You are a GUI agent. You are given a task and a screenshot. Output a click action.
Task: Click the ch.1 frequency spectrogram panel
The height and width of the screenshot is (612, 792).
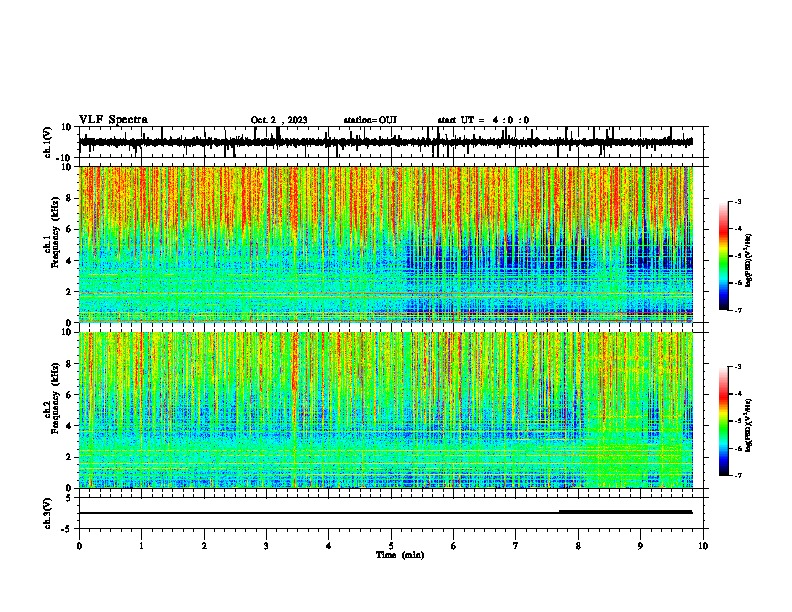click(386, 244)
